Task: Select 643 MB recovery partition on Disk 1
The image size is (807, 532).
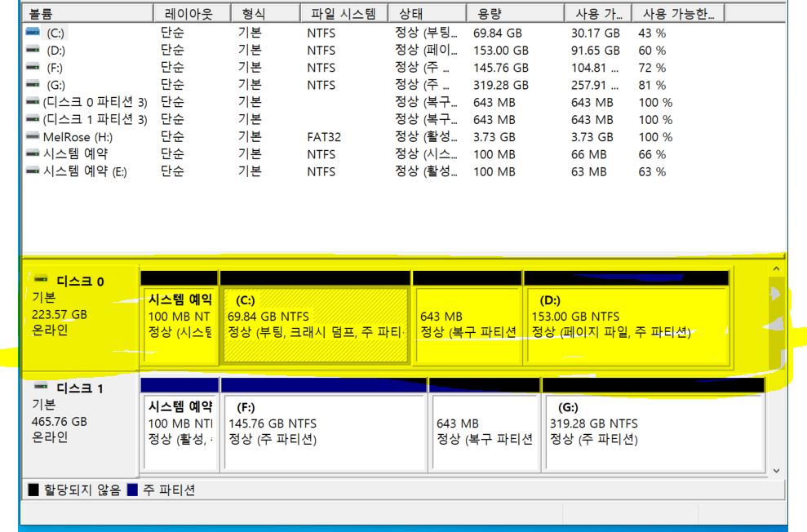Action: [485, 432]
